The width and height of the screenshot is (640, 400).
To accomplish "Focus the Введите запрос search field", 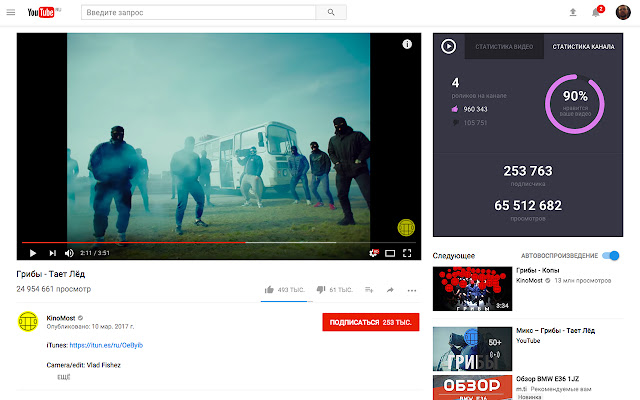I will [198, 12].
